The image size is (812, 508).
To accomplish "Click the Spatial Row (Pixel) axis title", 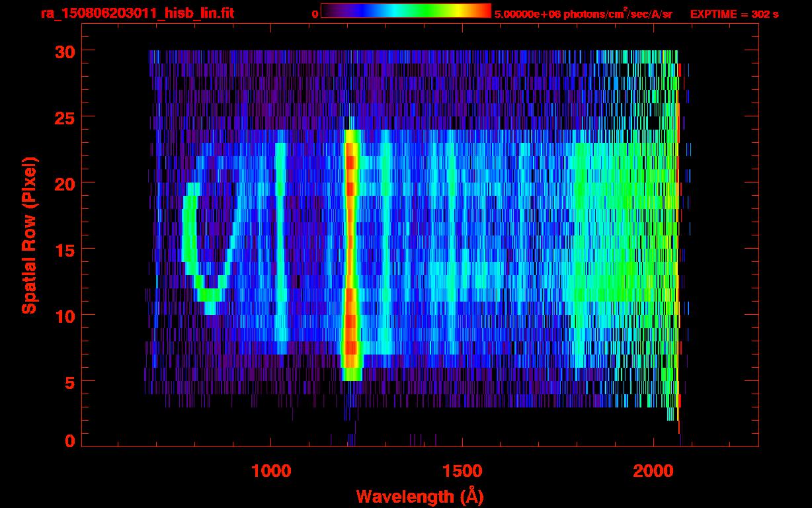I will pos(29,235).
